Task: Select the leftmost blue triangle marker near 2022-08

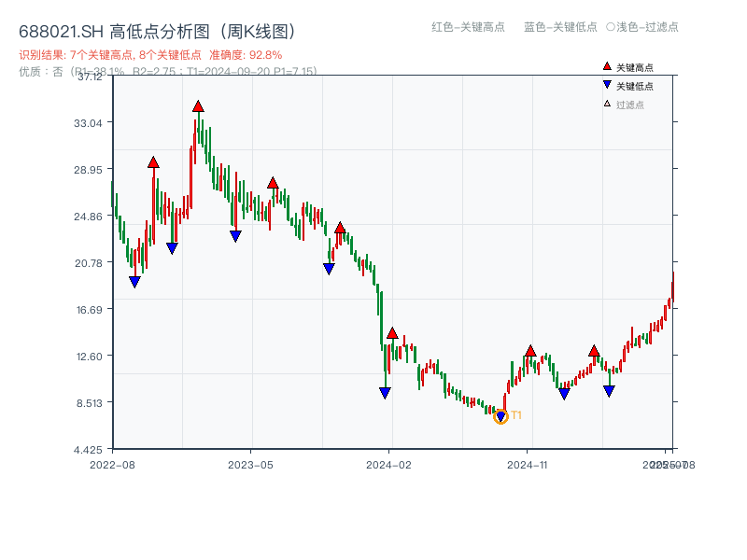Action: click(135, 282)
